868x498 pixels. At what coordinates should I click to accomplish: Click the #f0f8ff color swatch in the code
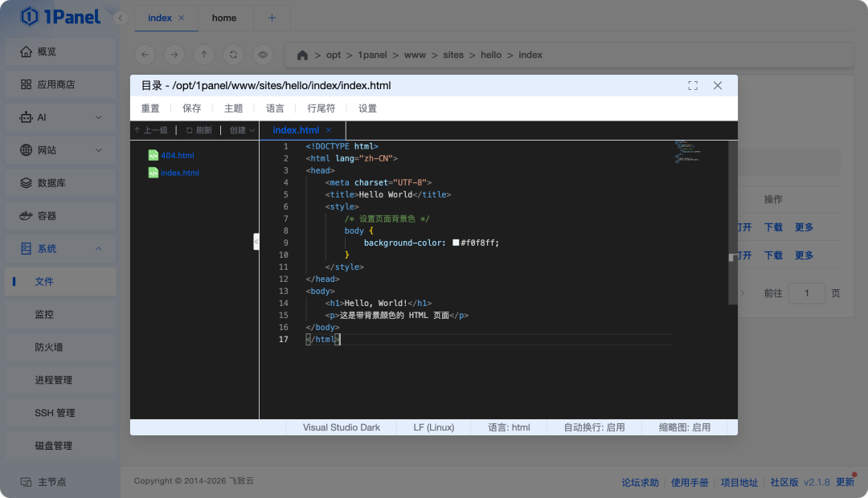[456, 243]
